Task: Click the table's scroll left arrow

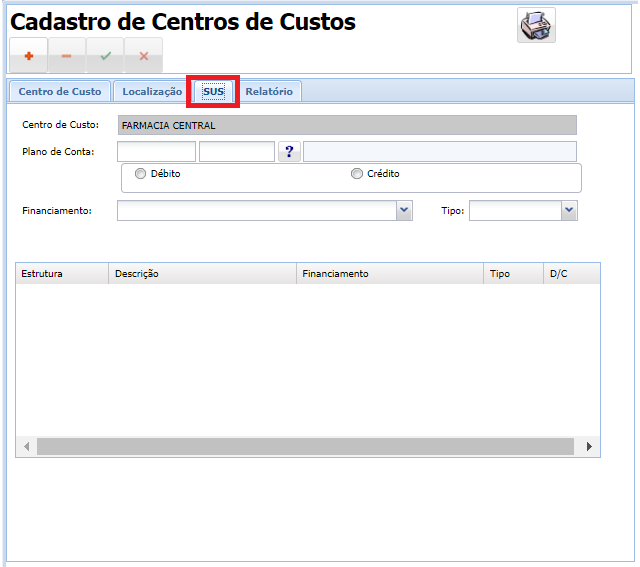Action: [27, 446]
